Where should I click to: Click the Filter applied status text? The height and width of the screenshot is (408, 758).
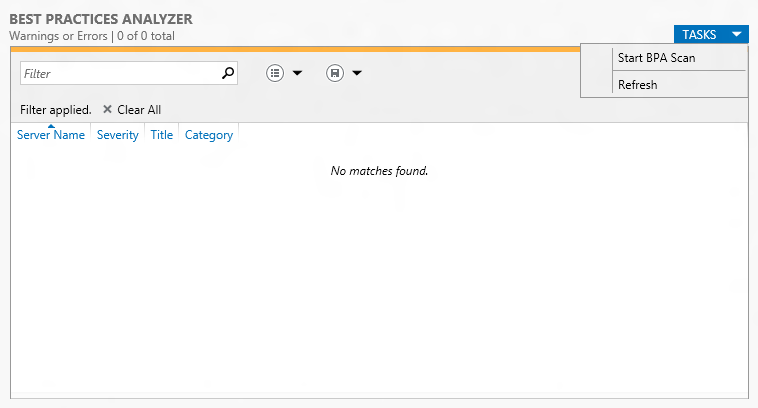click(x=56, y=110)
